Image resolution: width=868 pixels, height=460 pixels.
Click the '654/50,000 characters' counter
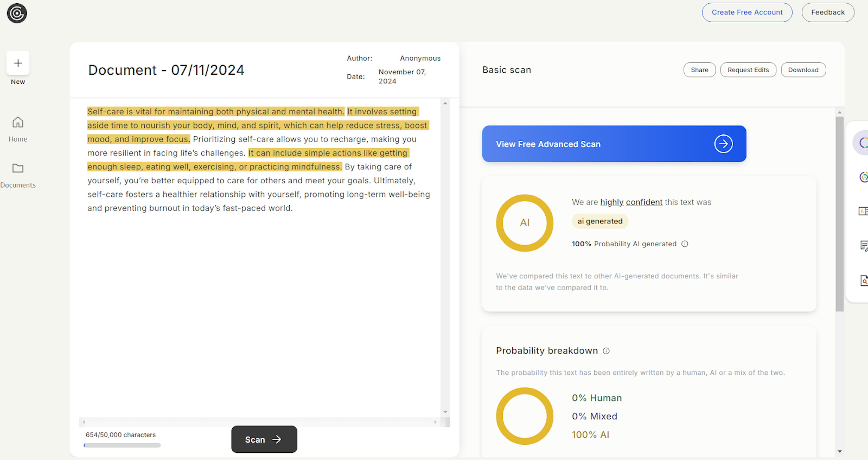(121, 435)
